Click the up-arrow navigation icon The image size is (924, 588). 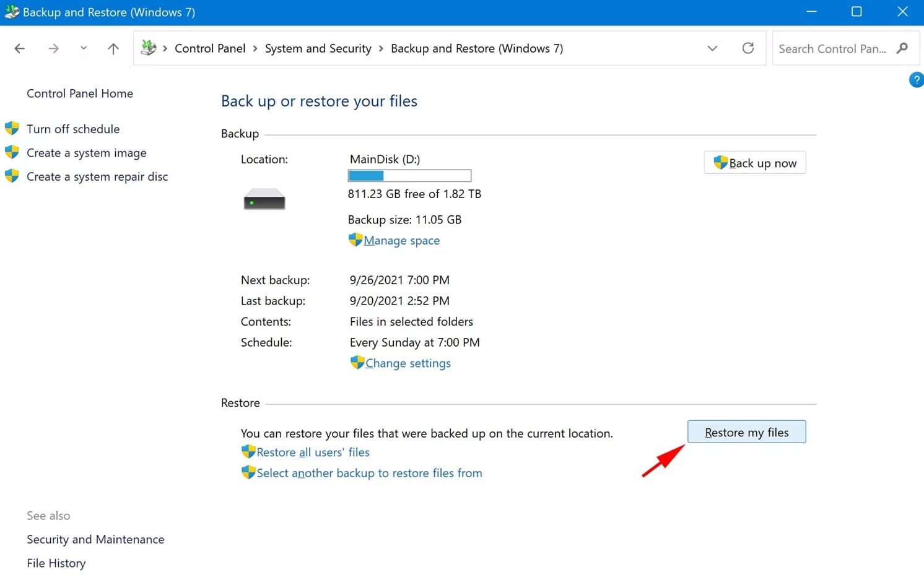pos(113,48)
